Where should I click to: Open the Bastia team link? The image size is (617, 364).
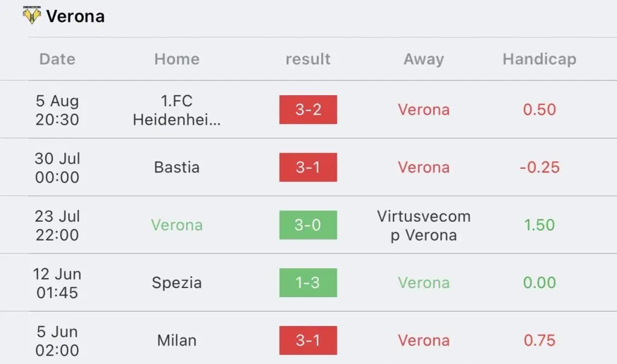point(177,168)
